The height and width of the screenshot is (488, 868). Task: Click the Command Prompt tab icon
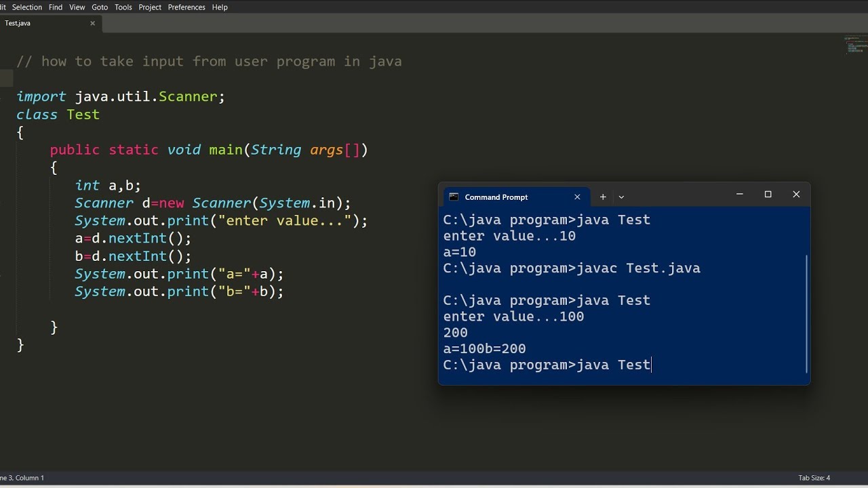coord(454,197)
